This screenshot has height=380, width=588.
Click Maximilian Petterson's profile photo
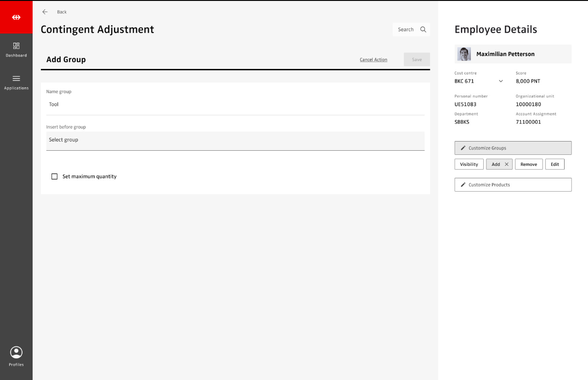click(464, 54)
